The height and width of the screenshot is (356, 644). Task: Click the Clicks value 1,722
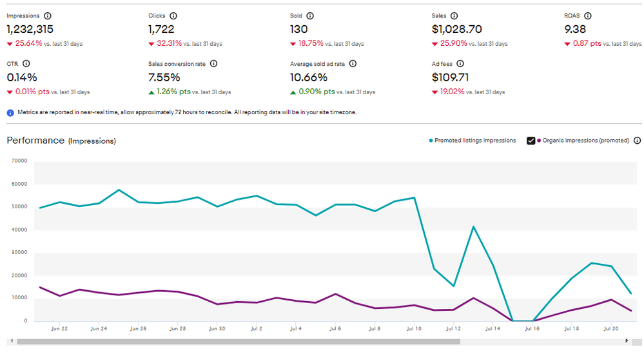click(161, 29)
